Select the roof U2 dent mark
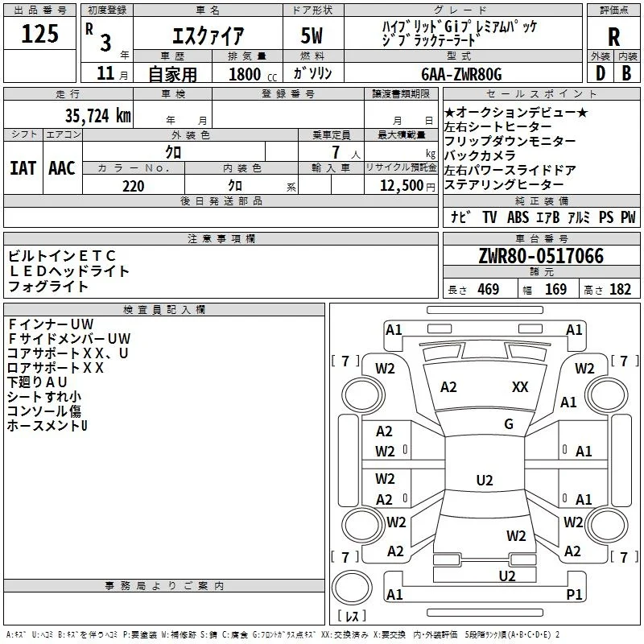 pyautogui.click(x=485, y=480)
